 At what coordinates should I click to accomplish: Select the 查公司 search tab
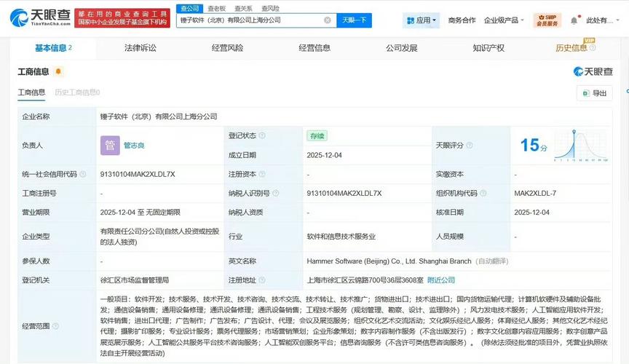[x=190, y=9]
